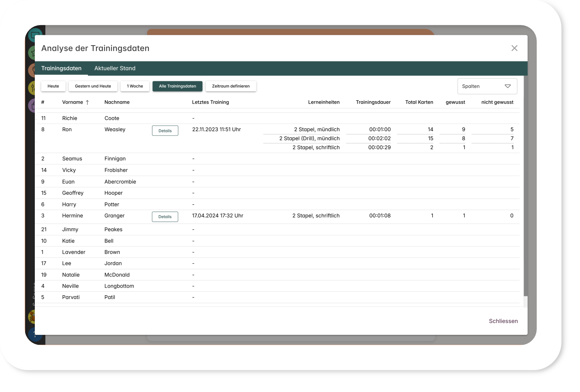Click the yellow sliders sidebar icon

[32, 88]
